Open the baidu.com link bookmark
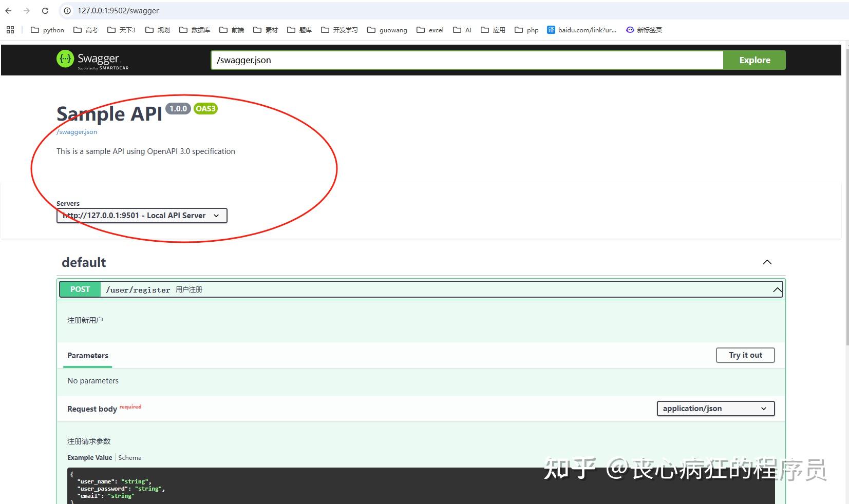This screenshot has width=849, height=504. point(581,30)
